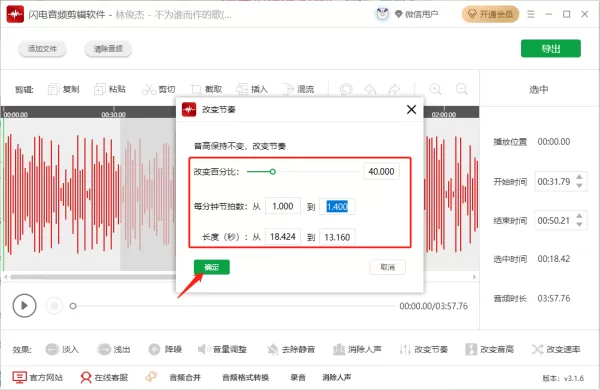Click the 选中 panel header

pyautogui.click(x=539, y=89)
